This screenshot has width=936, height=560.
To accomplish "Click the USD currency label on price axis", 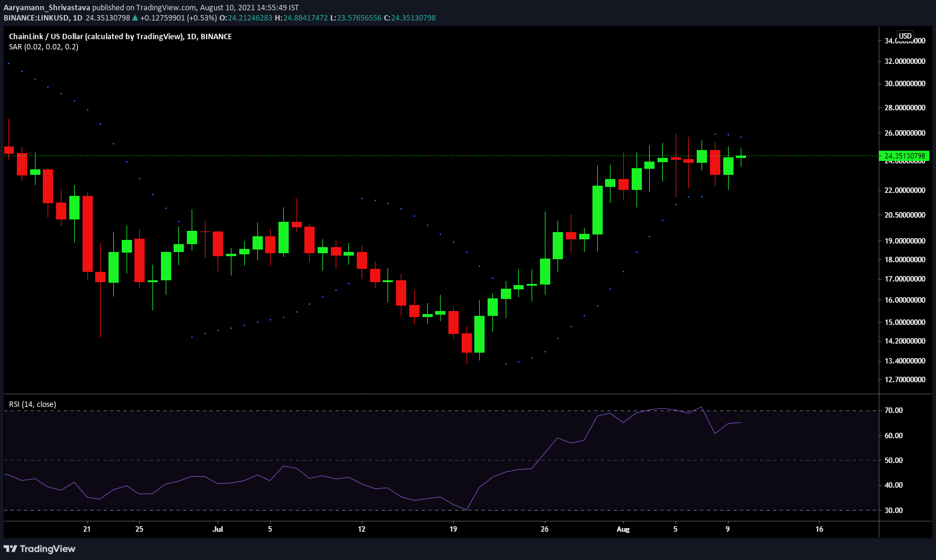I will point(905,36).
